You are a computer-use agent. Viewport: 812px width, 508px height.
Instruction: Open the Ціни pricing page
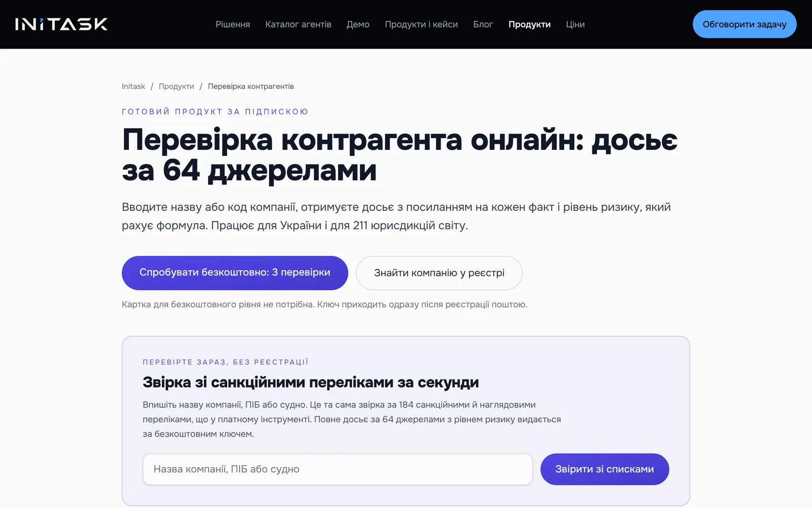[575, 24]
